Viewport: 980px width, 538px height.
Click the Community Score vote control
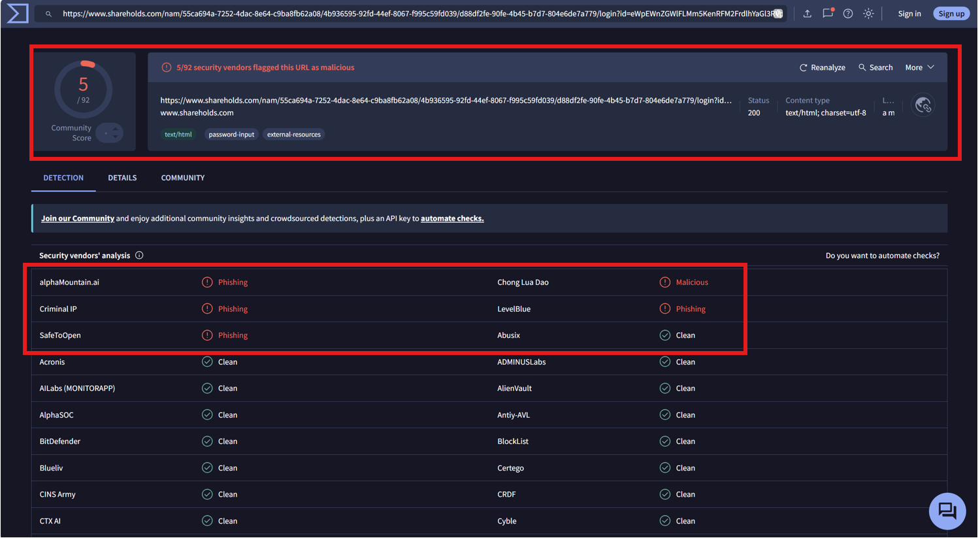coord(109,133)
